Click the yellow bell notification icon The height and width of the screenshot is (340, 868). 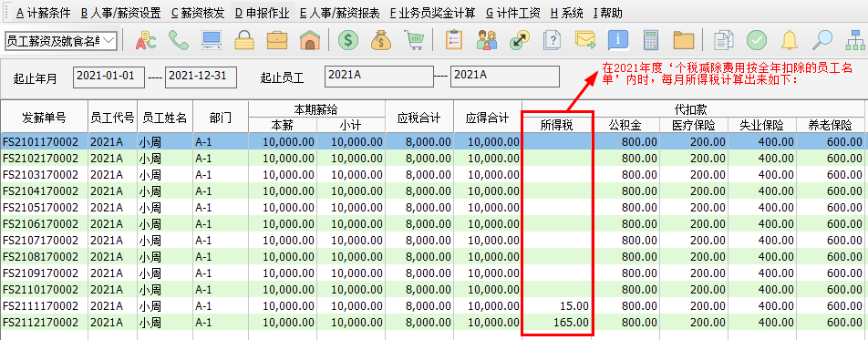click(790, 40)
